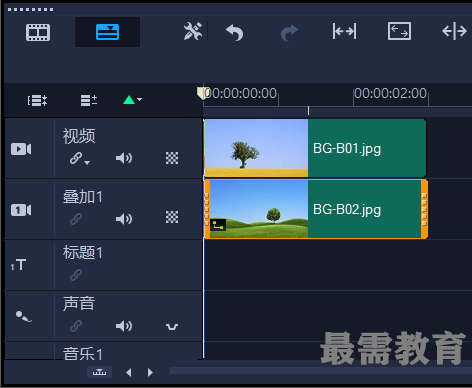Screen dimensions: 472x388
Task: Click the 视频 track label
Action: click(79, 136)
